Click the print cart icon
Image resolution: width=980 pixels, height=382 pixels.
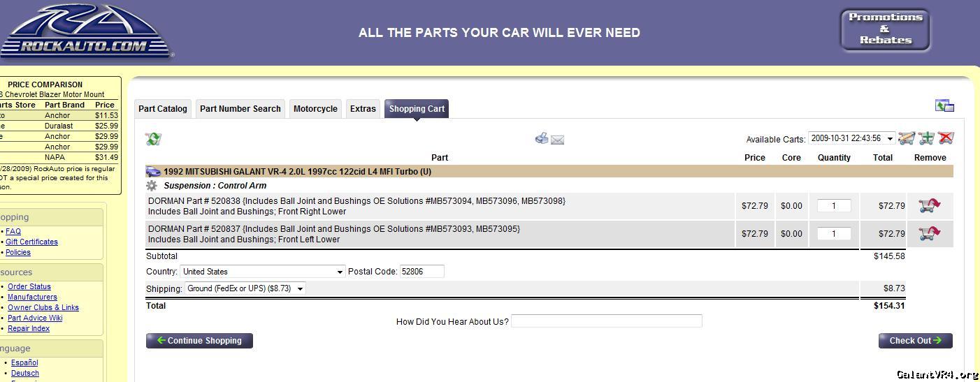point(542,138)
